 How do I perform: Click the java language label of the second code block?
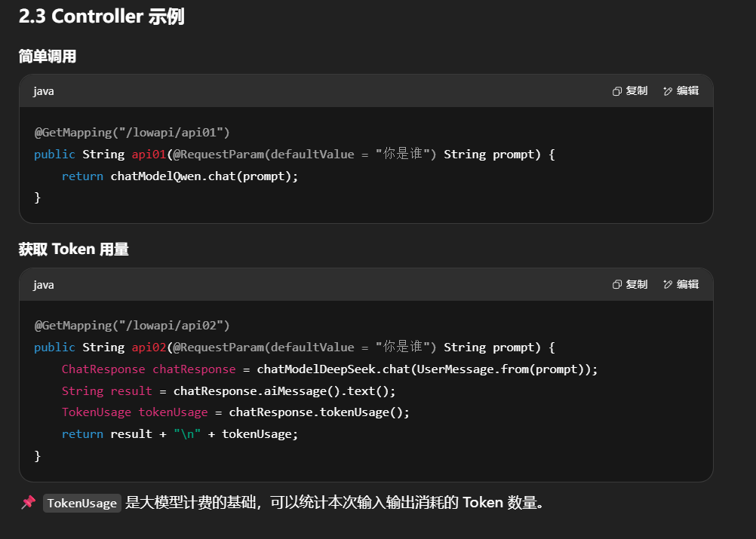coord(44,285)
